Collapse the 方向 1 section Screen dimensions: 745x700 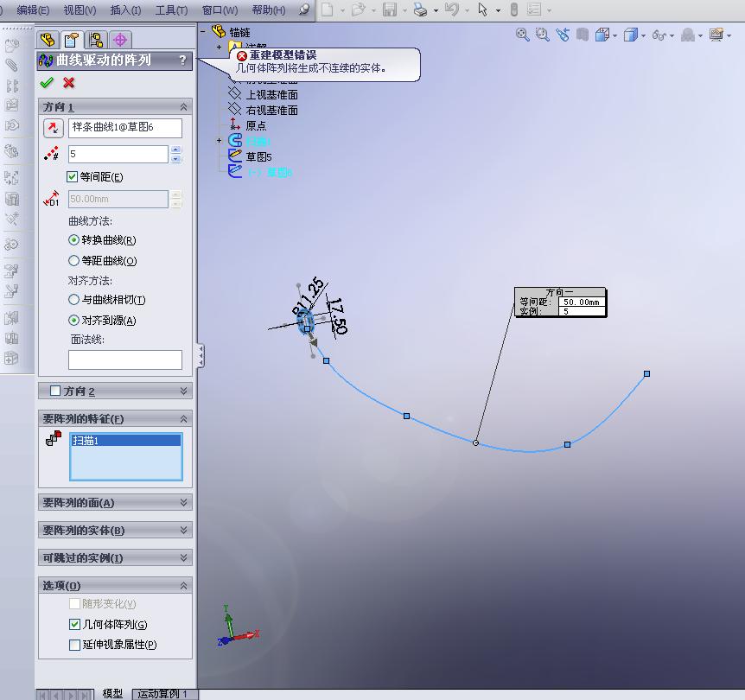coord(183,107)
